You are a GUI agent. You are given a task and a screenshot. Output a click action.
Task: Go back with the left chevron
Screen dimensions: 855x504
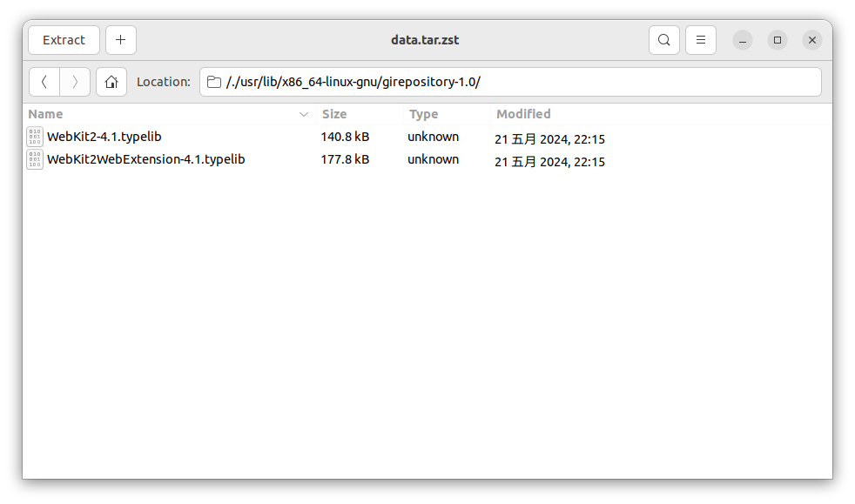click(44, 82)
